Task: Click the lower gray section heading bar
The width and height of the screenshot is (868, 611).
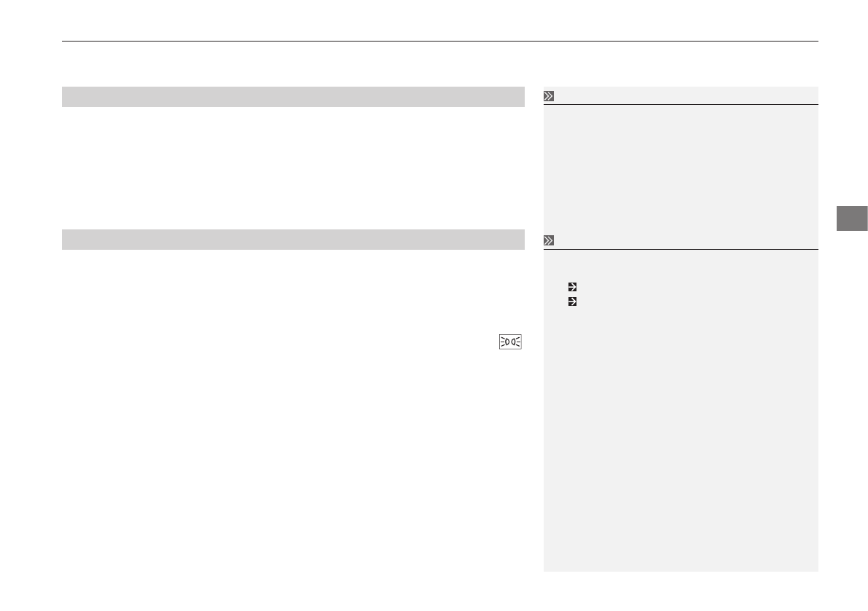Action: coord(293,240)
